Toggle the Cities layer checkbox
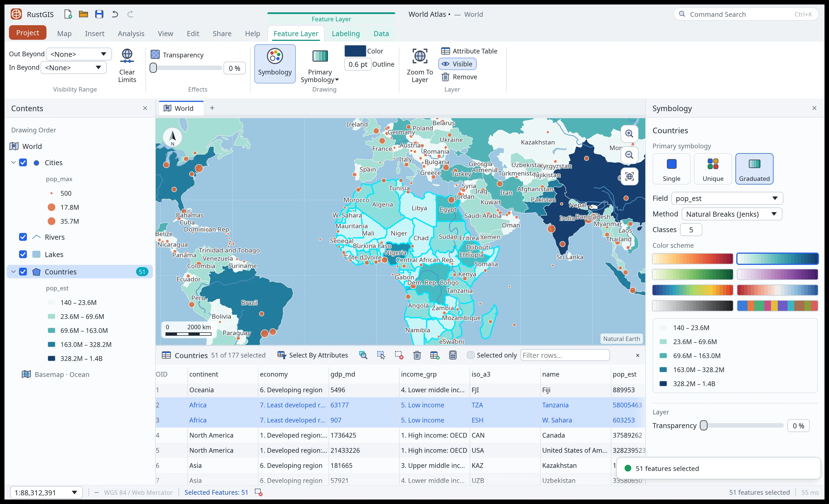This screenshot has height=504, width=829. pos(23,163)
